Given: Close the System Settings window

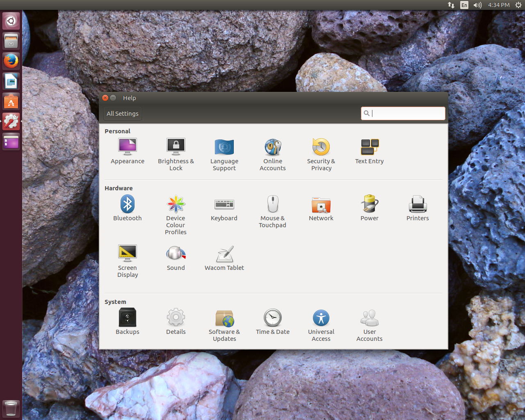Looking at the screenshot, I should pyautogui.click(x=105, y=98).
